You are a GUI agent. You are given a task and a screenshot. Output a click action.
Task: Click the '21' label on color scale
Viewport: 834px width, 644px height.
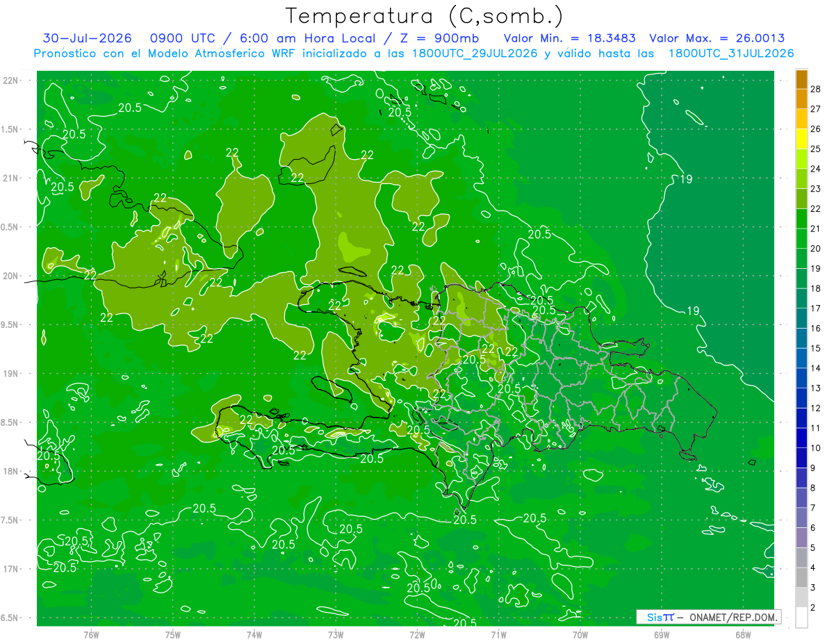tap(817, 229)
